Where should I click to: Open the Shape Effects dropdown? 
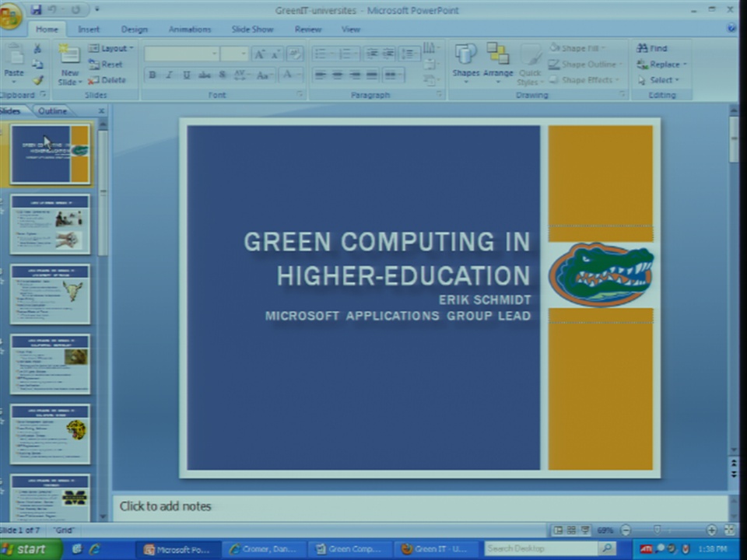pyautogui.click(x=584, y=80)
